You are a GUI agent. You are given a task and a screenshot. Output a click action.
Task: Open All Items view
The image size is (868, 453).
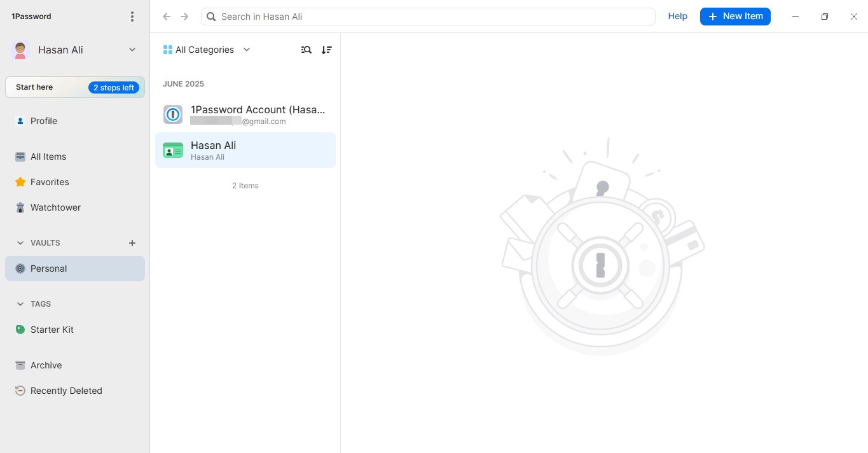[x=48, y=157]
